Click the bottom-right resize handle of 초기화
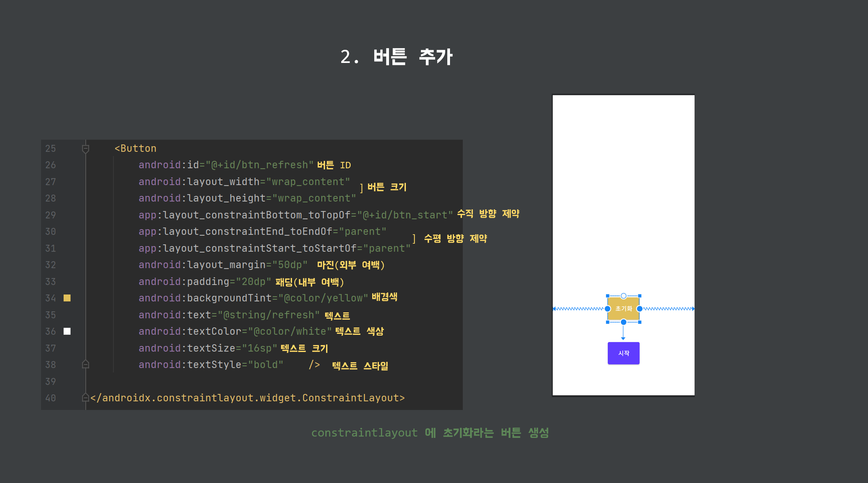The width and height of the screenshot is (868, 483). pyautogui.click(x=640, y=322)
